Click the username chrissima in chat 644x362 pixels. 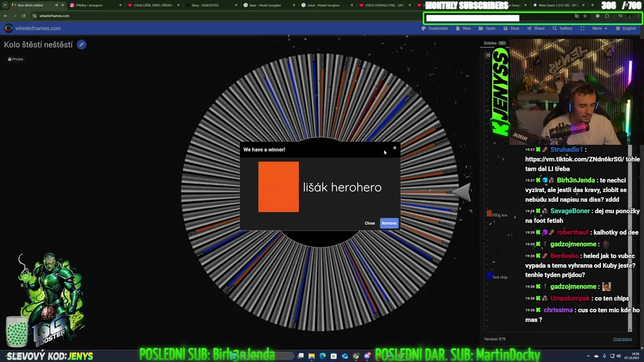click(558, 310)
